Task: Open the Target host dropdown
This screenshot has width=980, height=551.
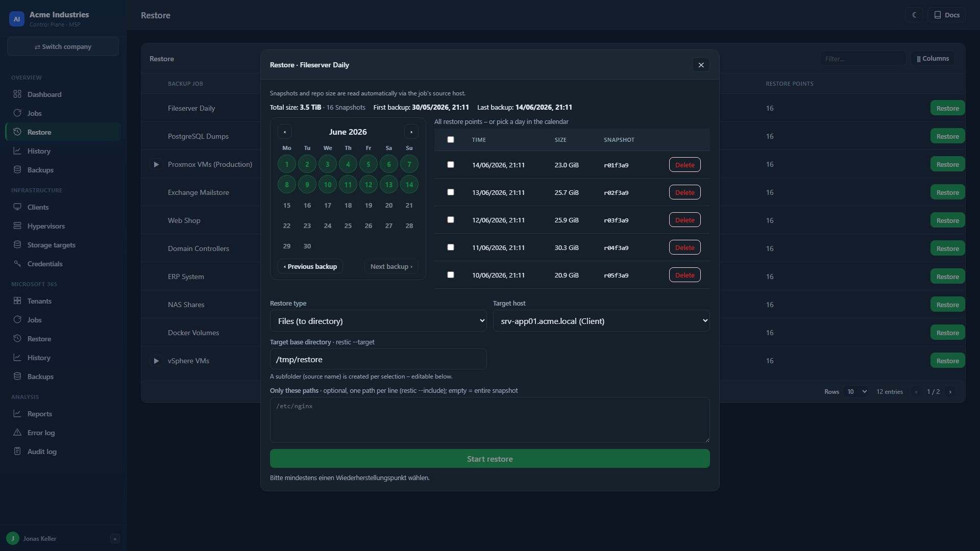Action: point(601,321)
